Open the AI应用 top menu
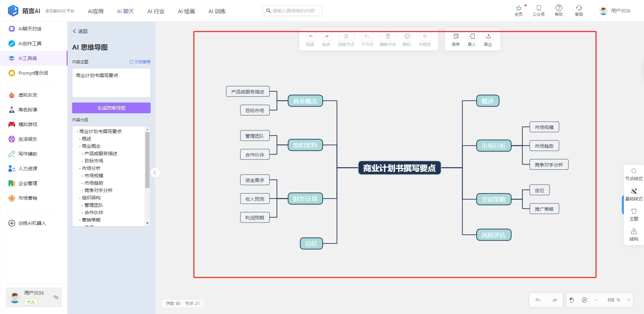 click(x=96, y=11)
